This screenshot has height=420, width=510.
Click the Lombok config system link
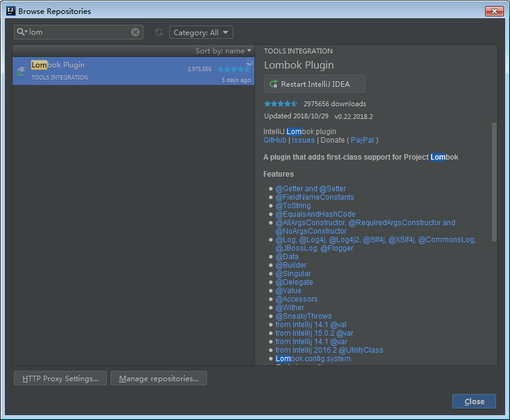coord(313,359)
